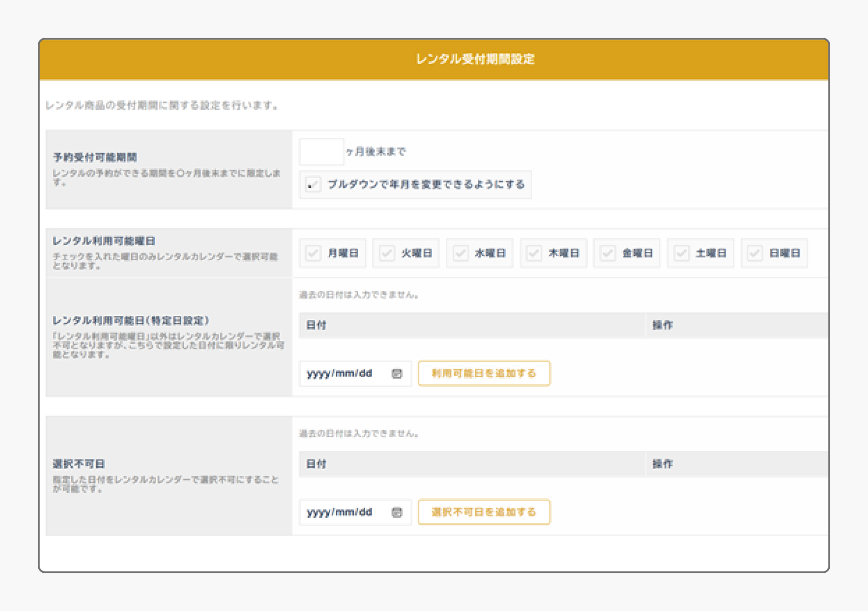Click the レンタル利用可能日(特定日設定) label
The image size is (868, 611).
click(x=131, y=321)
